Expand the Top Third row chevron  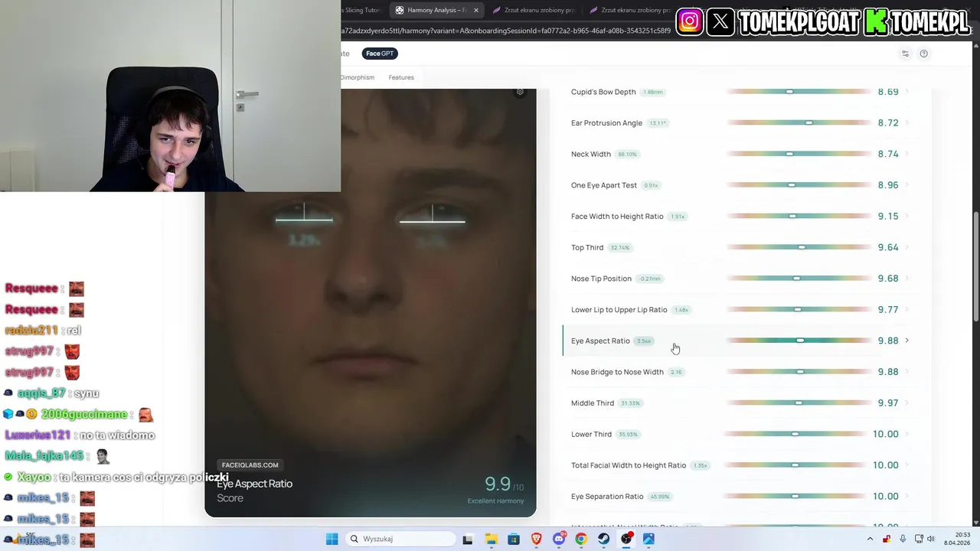tap(907, 247)
